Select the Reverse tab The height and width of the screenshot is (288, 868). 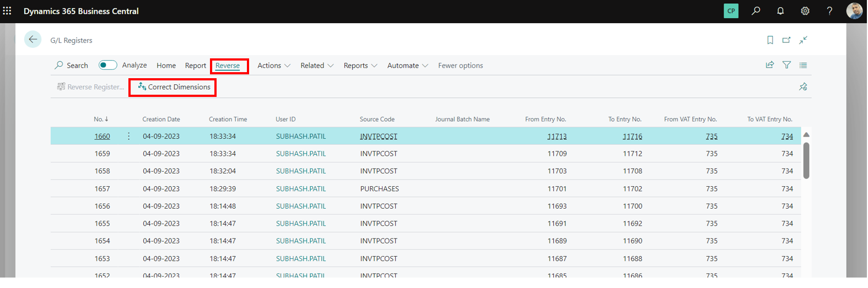(x=228, y=66)
